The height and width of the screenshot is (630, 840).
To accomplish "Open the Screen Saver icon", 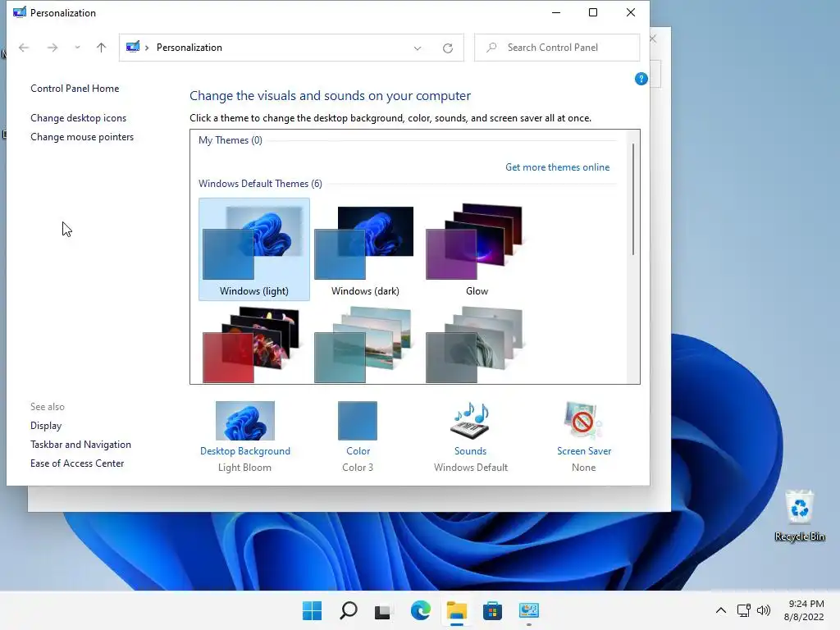I will 583,421.
